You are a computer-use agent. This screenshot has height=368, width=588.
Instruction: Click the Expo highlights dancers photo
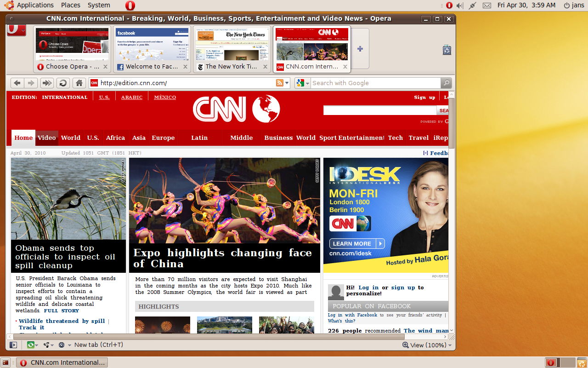coord(225,201)
